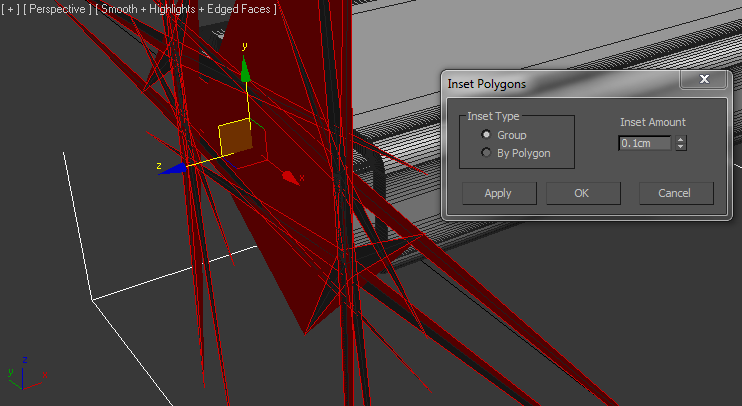Decrease Inset Amount with down spinner arrow

click(x=681, y=147)
